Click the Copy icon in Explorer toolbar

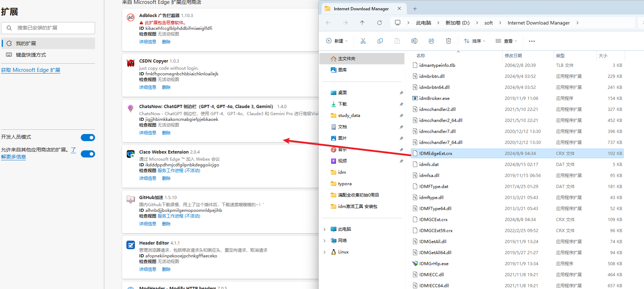point(380,41)
